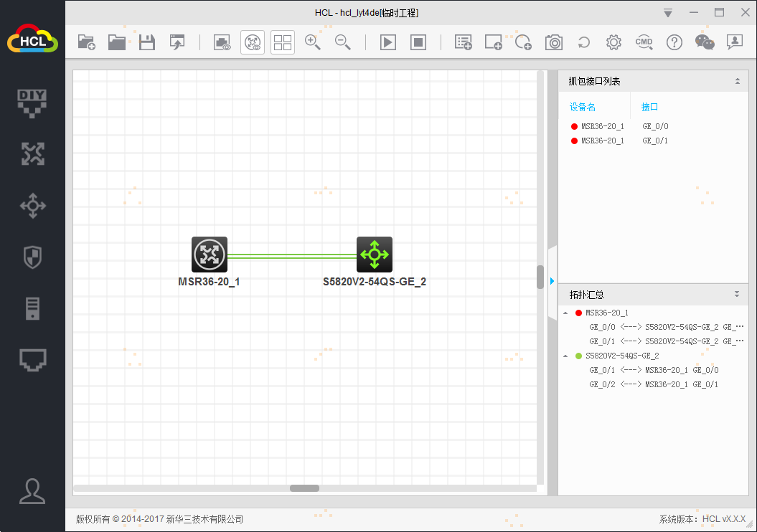Open the title bar dropdown triangle menu
Screen dimensions: 757x532
click(x=668, y=13)
